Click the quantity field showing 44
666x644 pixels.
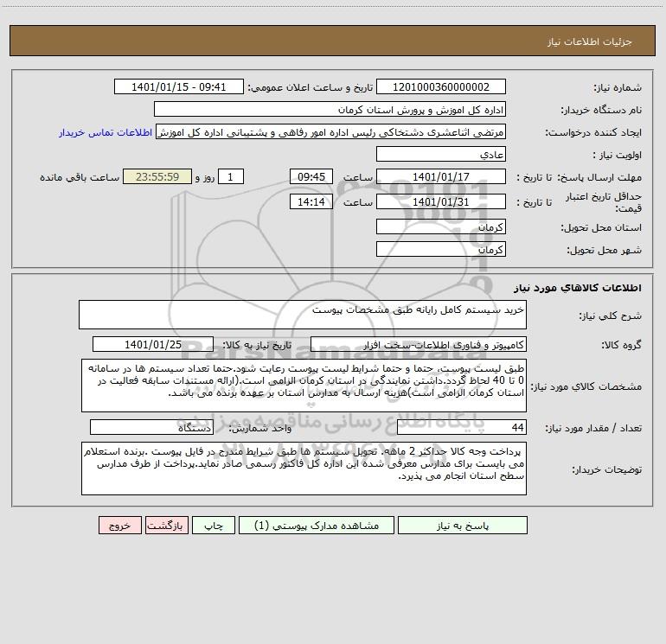pyautogui.click(x=462, y=427)
